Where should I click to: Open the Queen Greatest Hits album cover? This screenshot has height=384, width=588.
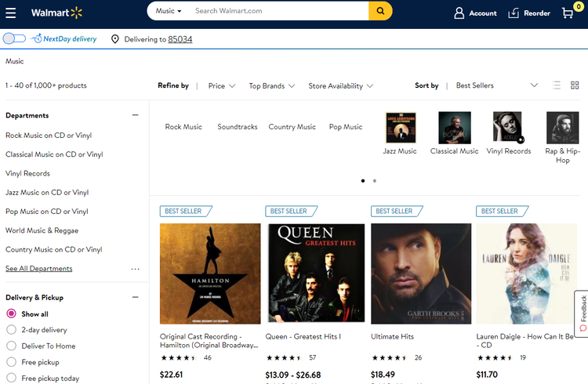coord(316,273)
